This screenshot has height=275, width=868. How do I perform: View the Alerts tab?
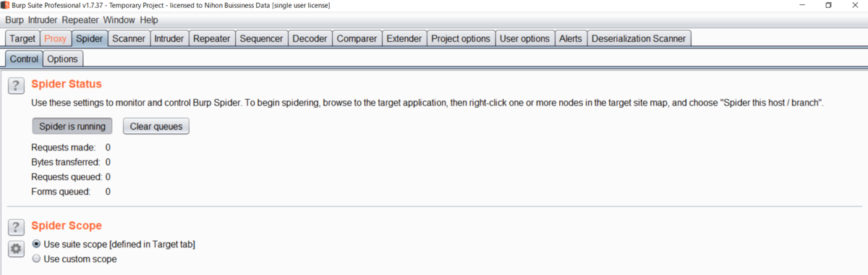click(x=570, y=38)
